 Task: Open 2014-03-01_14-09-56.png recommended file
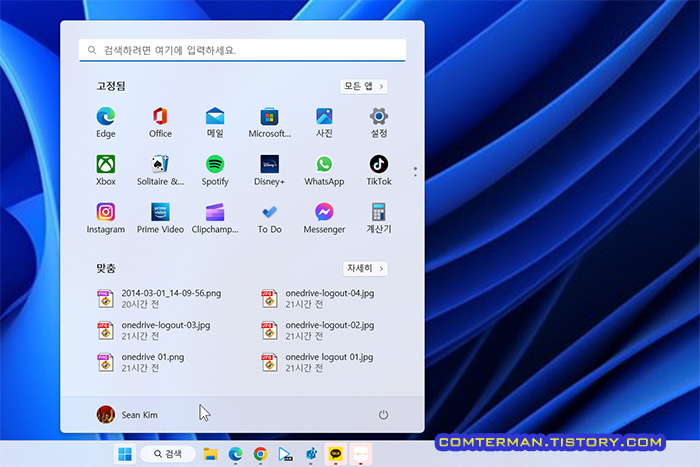[159, 298]
